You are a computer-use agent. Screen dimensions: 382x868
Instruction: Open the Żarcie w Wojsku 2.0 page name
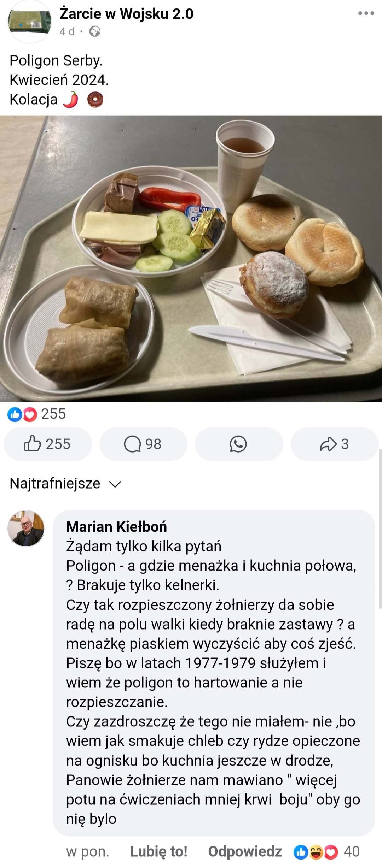(126, 14)
